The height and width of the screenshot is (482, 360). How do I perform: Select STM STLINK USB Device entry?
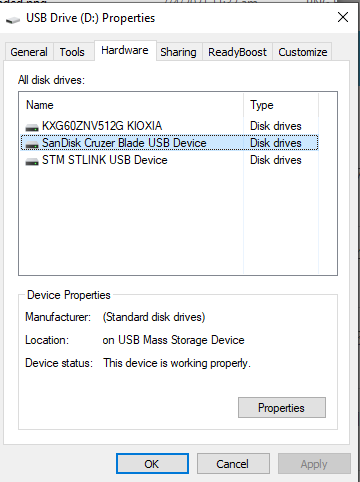[169, 160]
